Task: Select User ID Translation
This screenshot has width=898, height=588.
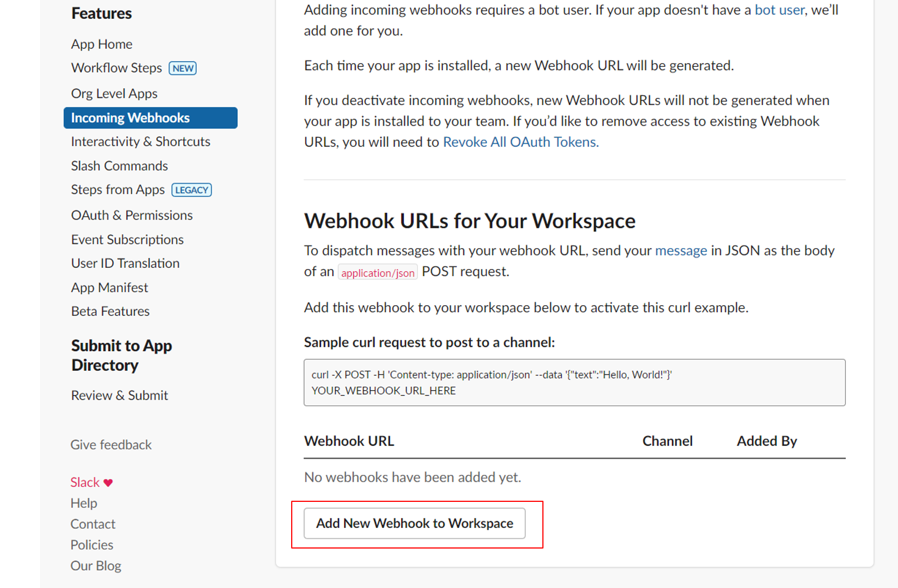Action: (125, 263)
